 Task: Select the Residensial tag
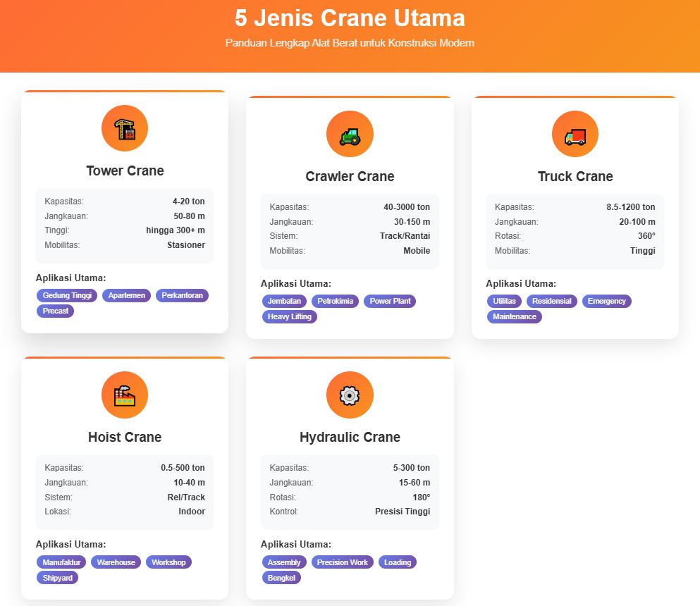tap(551, 301)
